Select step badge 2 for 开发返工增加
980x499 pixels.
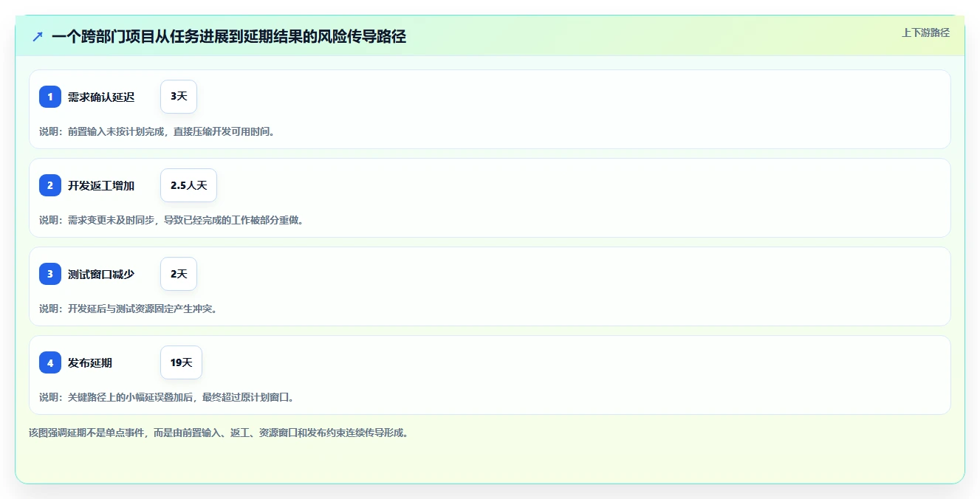(x=50, y=185)
